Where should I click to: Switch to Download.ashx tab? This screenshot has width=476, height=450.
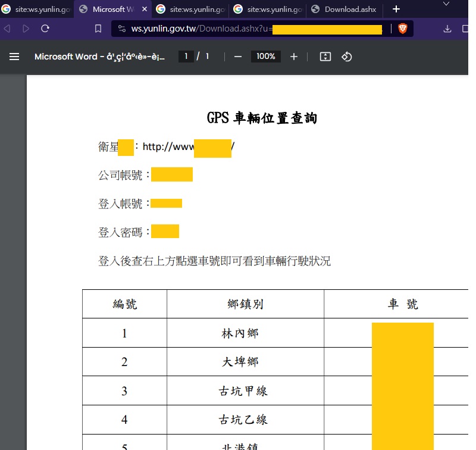pos(345,9)
